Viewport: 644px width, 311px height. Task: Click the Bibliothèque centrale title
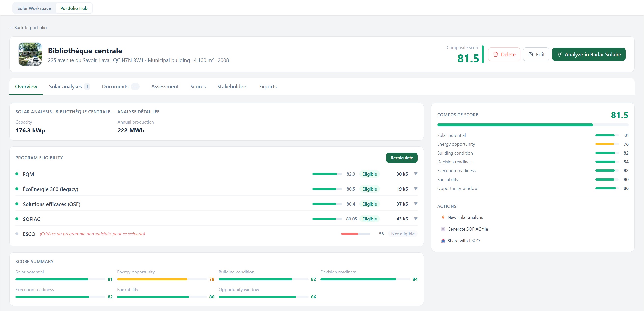point(85,51)
